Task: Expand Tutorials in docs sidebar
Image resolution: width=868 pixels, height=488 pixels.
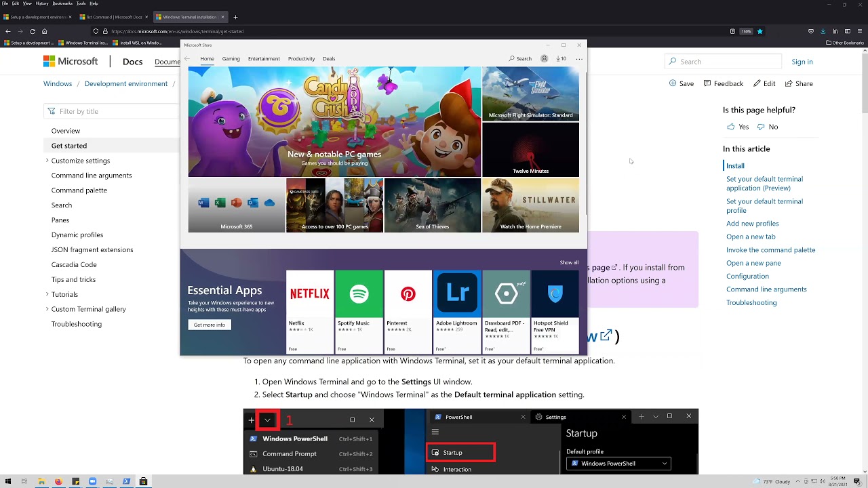Action: click(47, 294)
